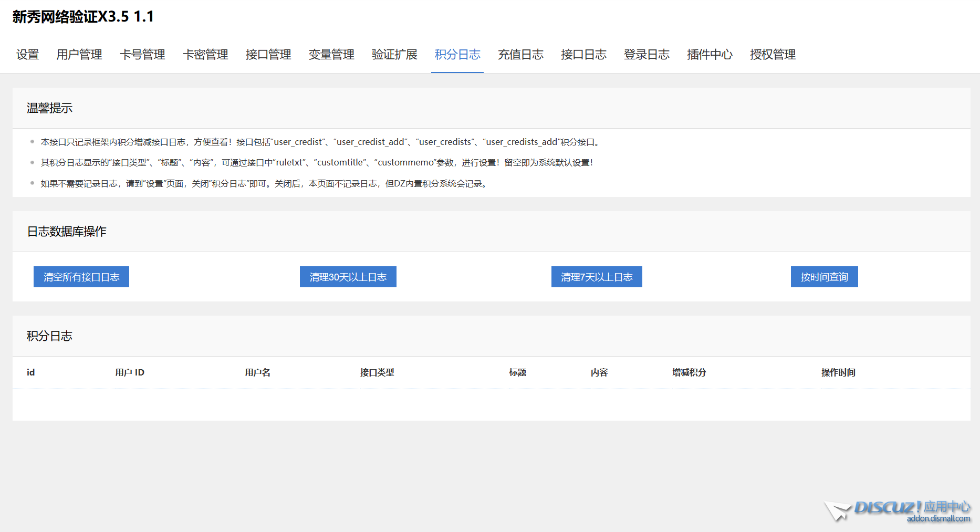Screen dimensions: 980x532
Task: Go to the 卡密管理 tab
Action: pos(205,55)
